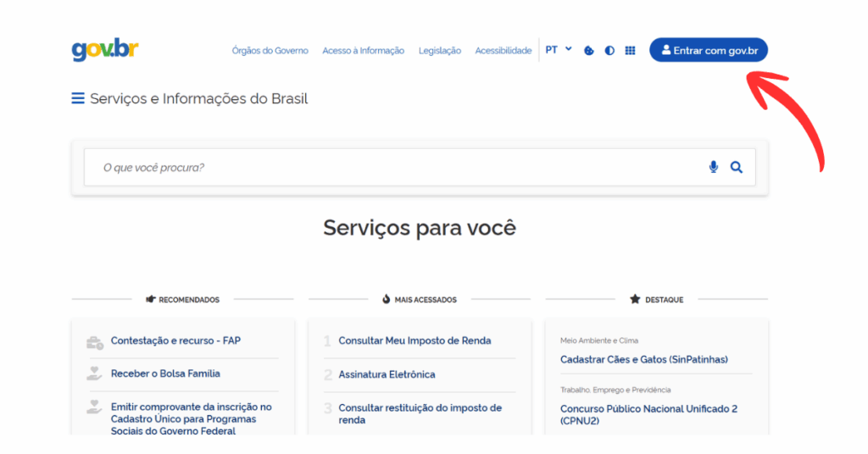Open the grid apps icon in header
The width and height of the screenshot is (868, 454).
630,51
